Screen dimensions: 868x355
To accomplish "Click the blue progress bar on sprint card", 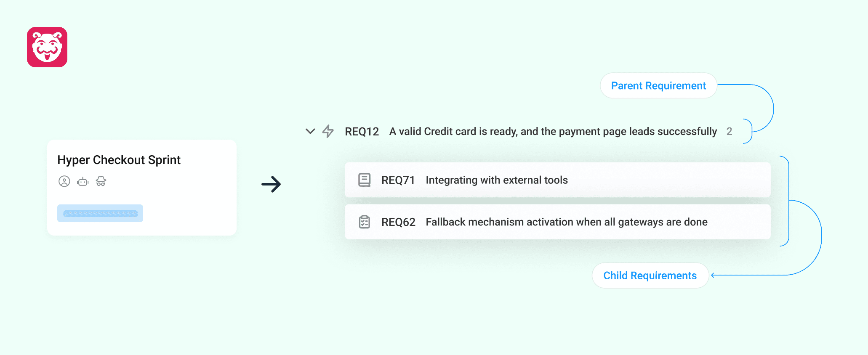I will click(100, 213).
